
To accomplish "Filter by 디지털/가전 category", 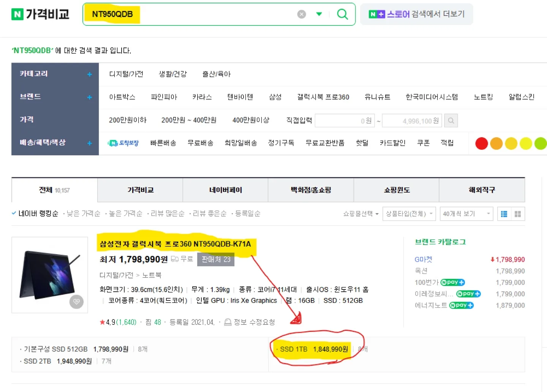I will [126, 74].
